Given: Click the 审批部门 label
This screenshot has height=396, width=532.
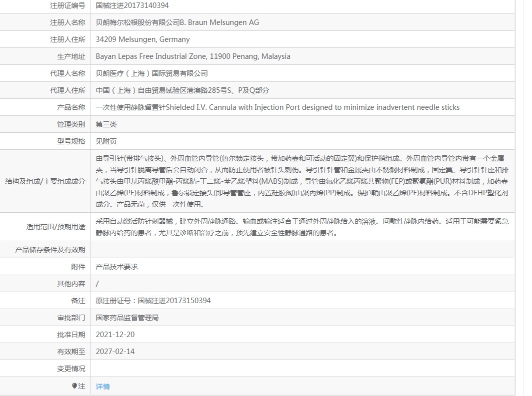Looking at the screenshot, I should (71, 318).
